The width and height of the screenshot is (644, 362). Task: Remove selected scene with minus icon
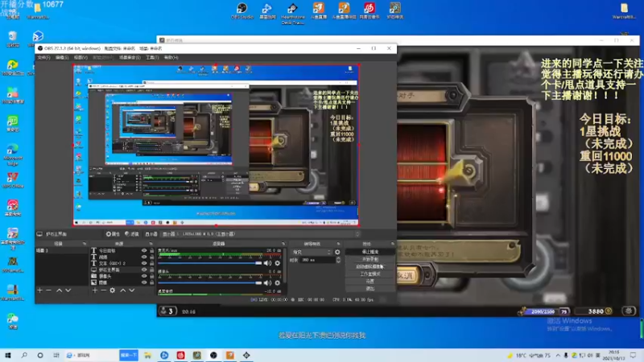[48, 290]
